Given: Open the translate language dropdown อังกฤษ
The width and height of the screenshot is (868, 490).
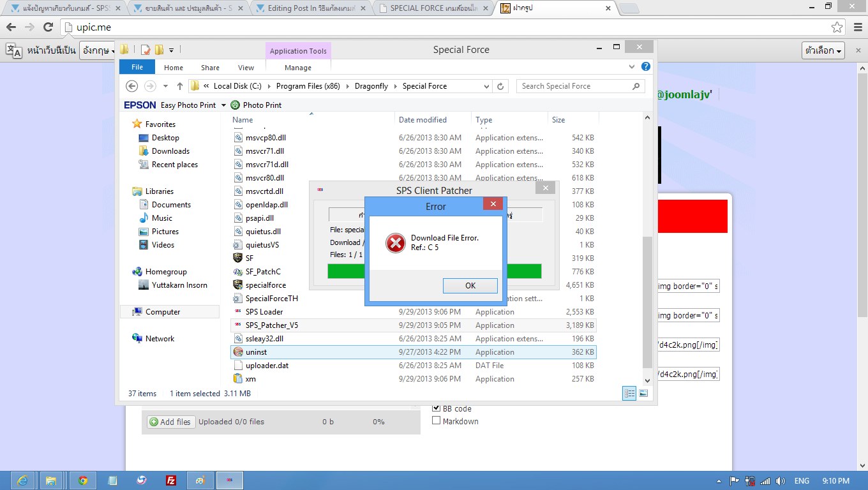Looking at the screenshot, I should click(x=98, y=50).
